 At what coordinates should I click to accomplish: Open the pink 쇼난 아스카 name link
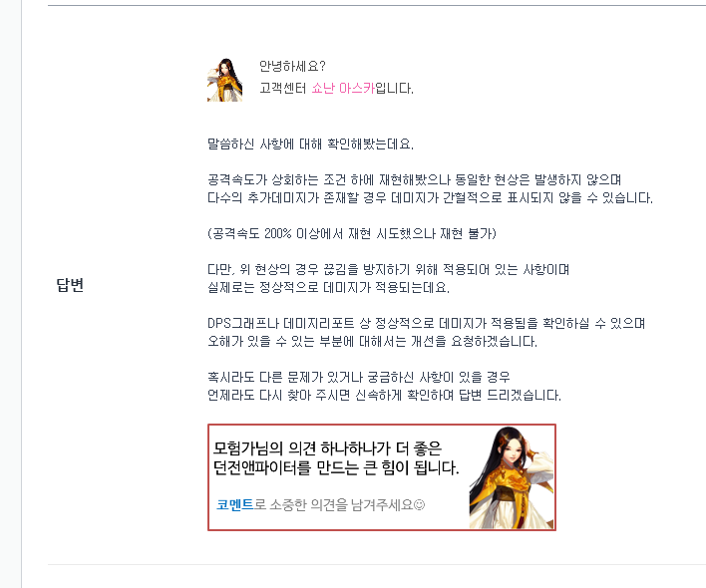pyautogui.click(x=343, y=88)
